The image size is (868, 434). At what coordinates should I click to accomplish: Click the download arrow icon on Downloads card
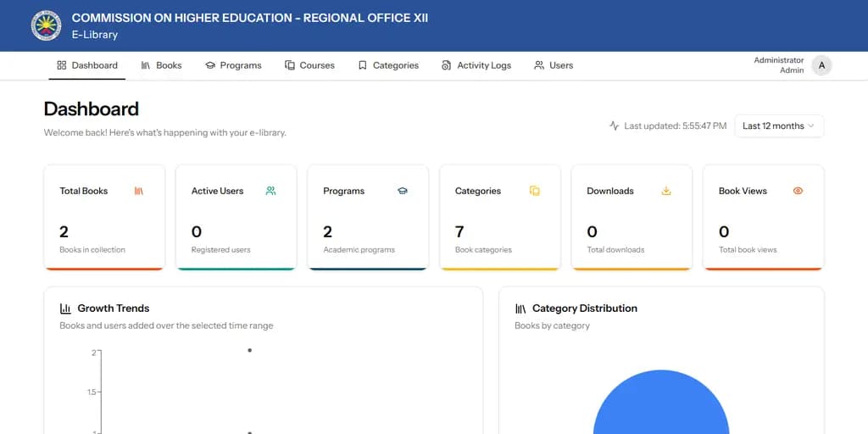click(x=666, y=191)
